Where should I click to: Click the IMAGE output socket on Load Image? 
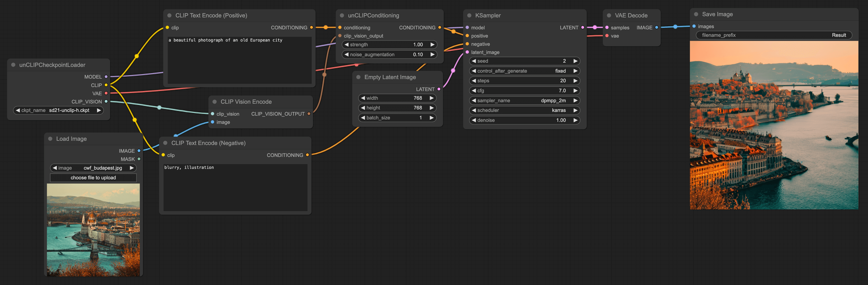pos(139,151)
